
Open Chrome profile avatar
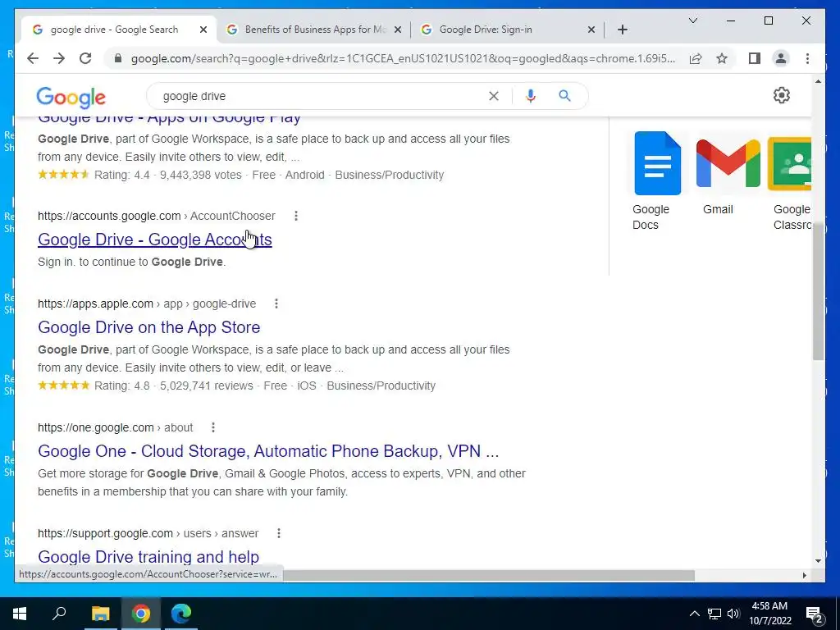781,58
